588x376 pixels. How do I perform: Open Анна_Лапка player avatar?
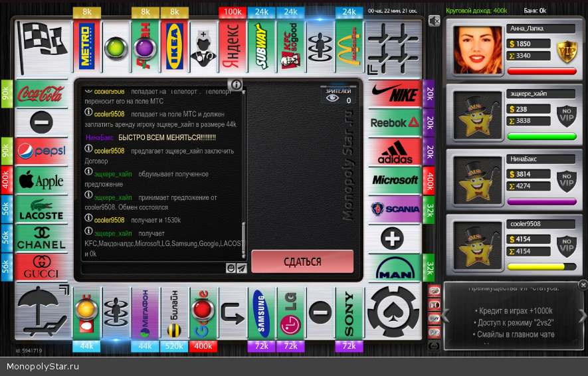click(477, 50)
